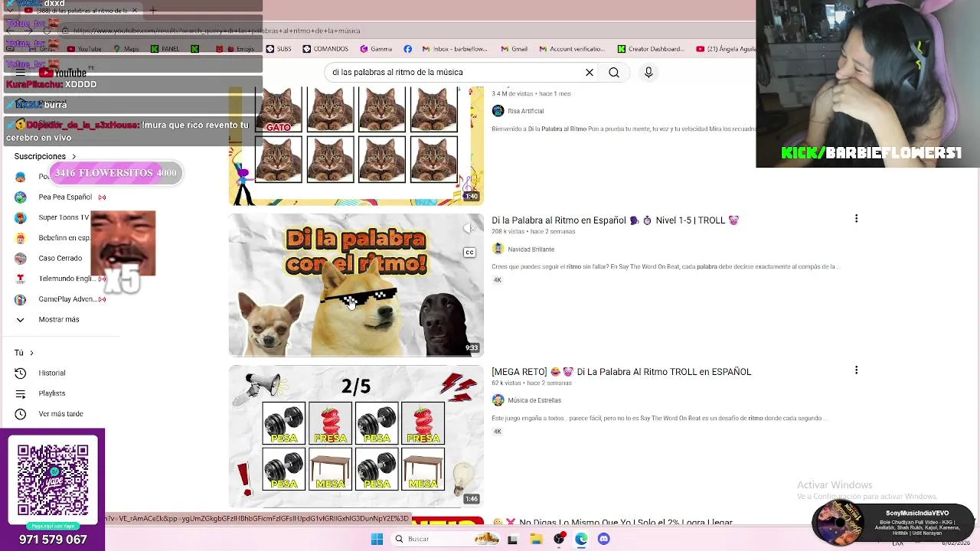Open Inbox - barbieflow bookmark
The image size is (980, 551).
coord(455,49)
